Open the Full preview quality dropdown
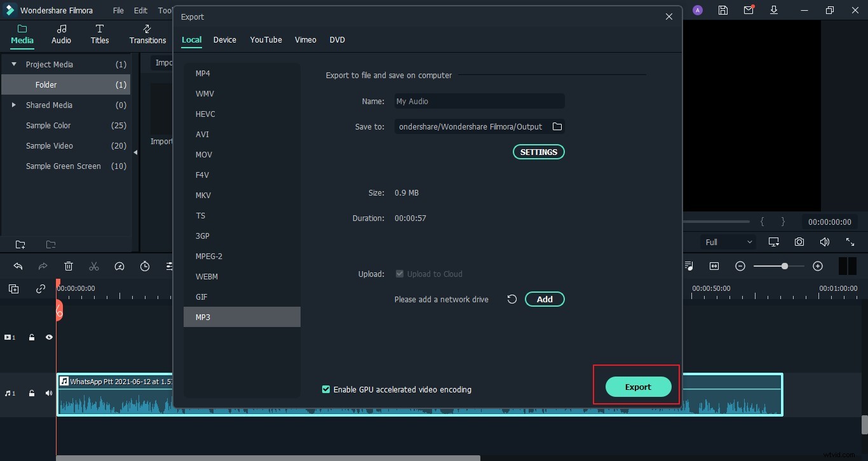This screenshot has width=868, height=461. (728, 242)
